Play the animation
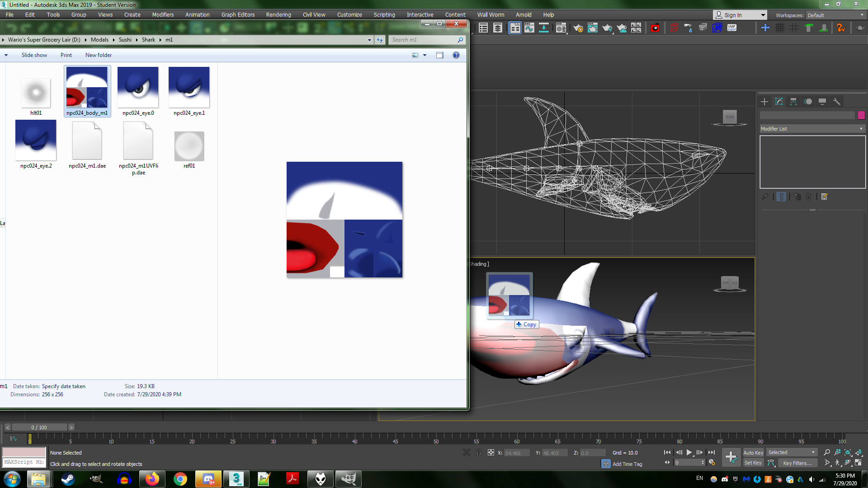The image size is (868, 488). click(689, 452)
